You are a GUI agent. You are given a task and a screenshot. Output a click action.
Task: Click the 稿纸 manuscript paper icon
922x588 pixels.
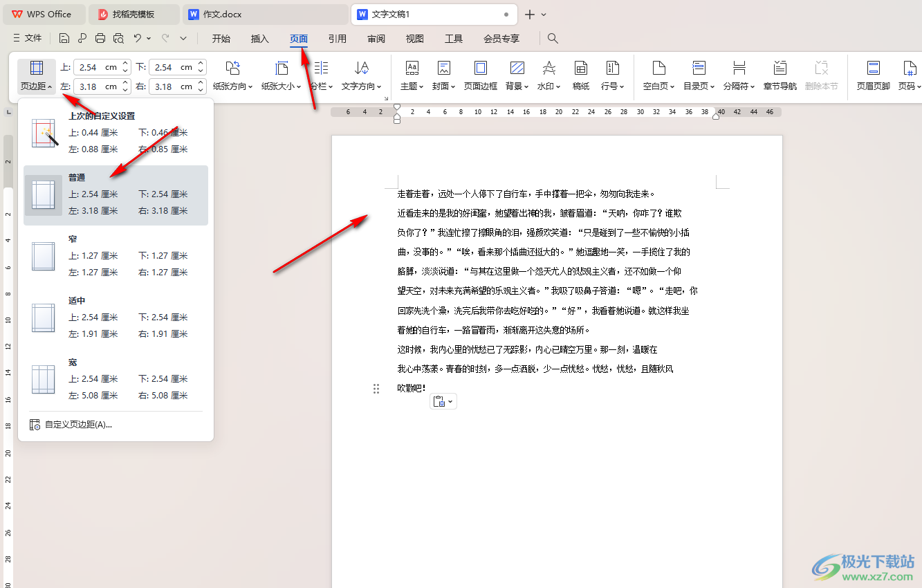[x=581, y=77]
